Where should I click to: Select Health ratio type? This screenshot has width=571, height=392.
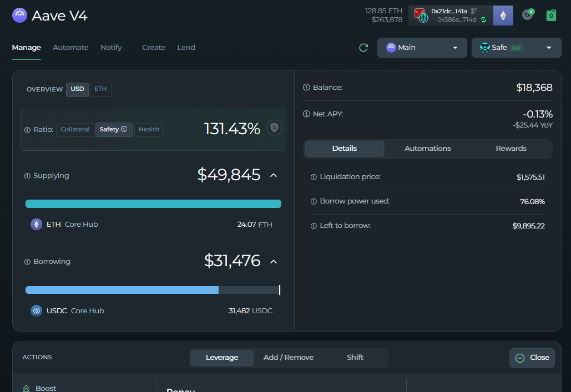[149, 130]
